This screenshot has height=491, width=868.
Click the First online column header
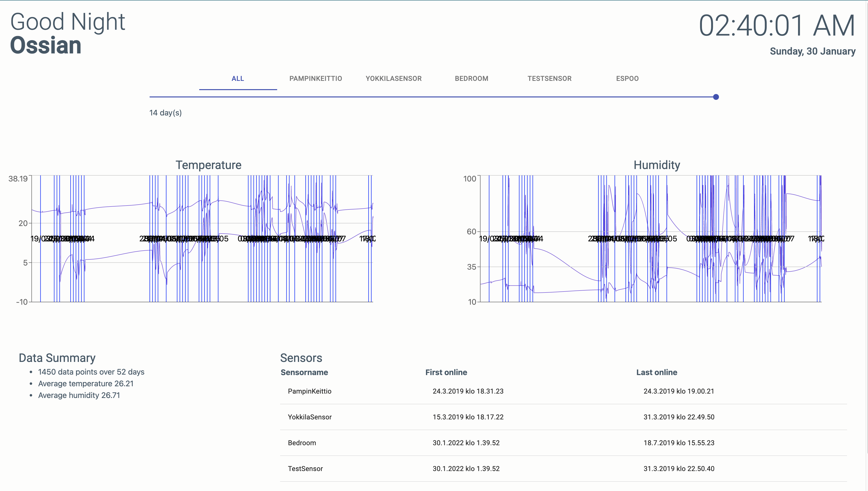(x=446, y=372)
